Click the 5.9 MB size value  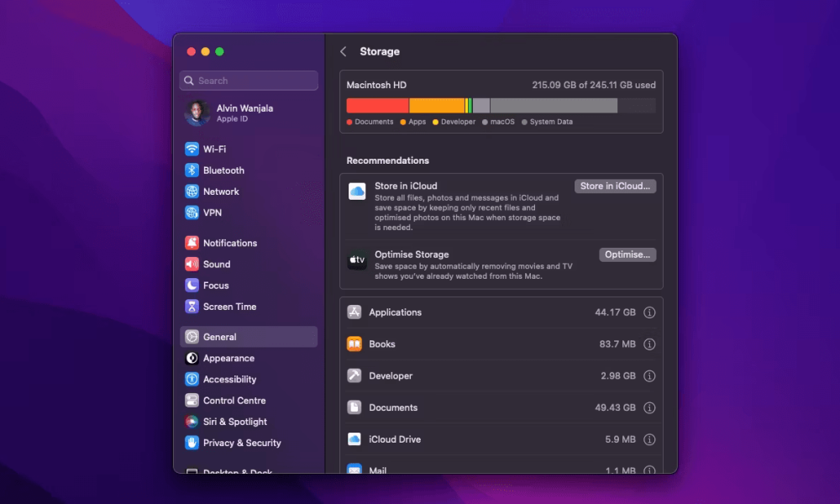pyautogui.click(x=620, y=439)
